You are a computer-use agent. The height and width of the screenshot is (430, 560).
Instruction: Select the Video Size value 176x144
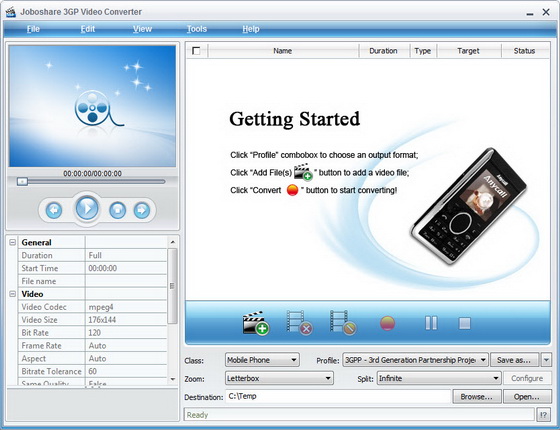(126, 320)
